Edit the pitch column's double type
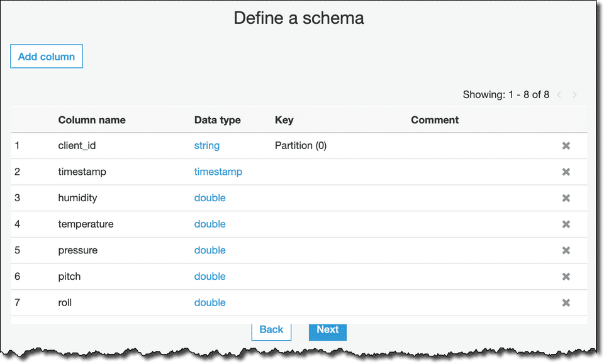 pos(210,277)
